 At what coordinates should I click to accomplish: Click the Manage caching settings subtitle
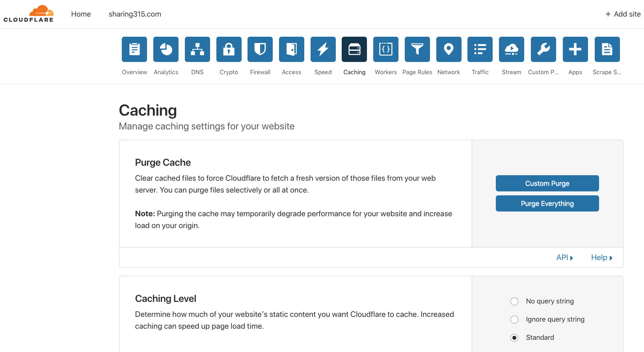click(207, 126)
